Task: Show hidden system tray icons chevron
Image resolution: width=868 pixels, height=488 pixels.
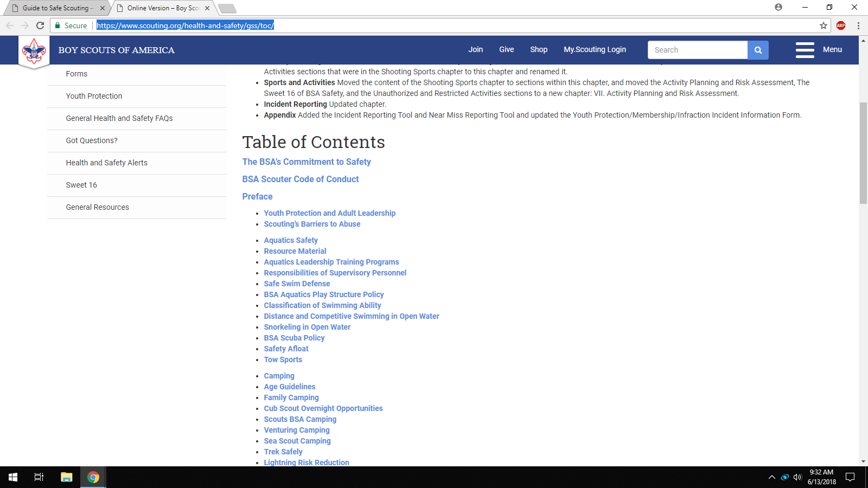Action: [x=771, y=477]
